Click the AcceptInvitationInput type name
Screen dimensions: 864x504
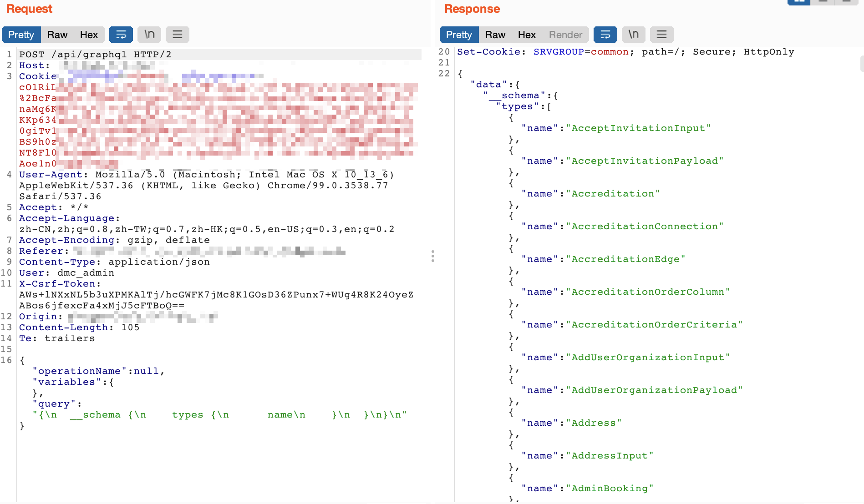point(638,128)
